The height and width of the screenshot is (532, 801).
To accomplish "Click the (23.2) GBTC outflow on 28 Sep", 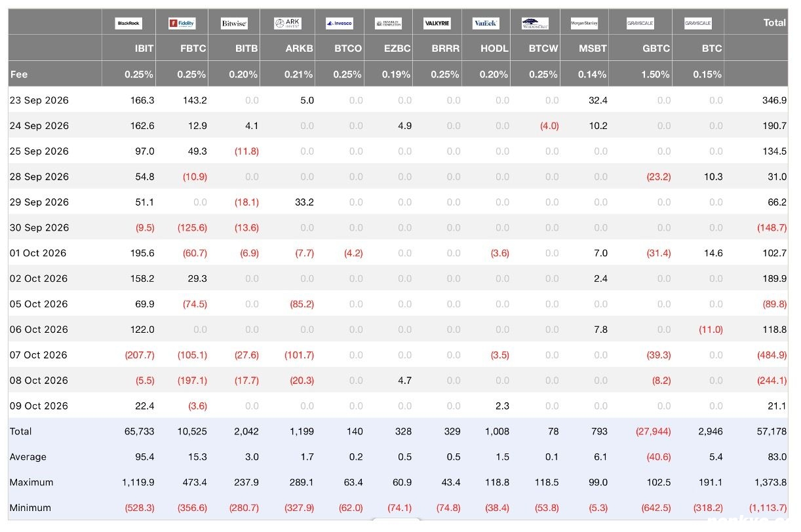I will [658, 177].
